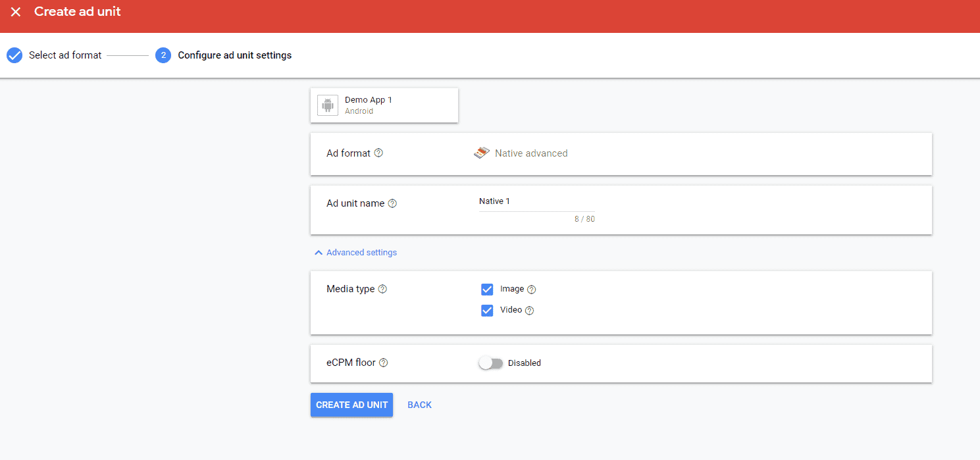Collapse the Advanced settings section

click(355, 252)
